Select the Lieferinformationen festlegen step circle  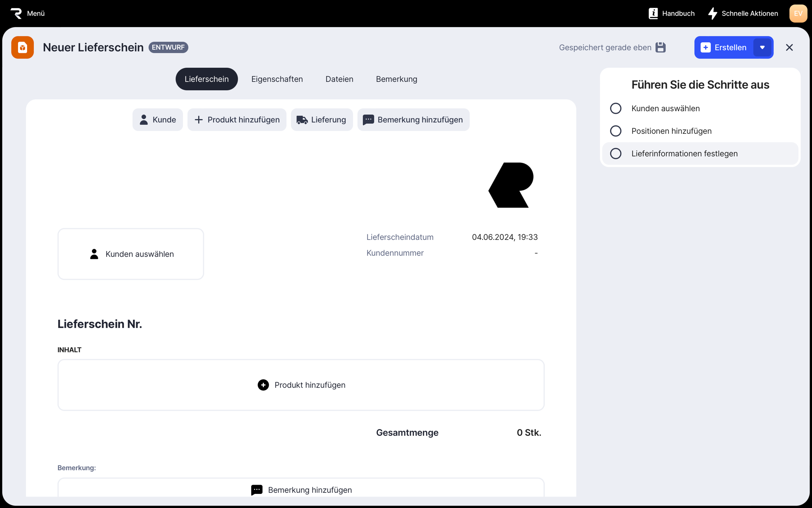coord(616,153)
